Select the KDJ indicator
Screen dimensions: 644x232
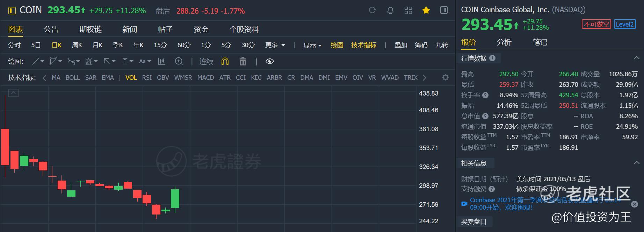tap(256, 78)
